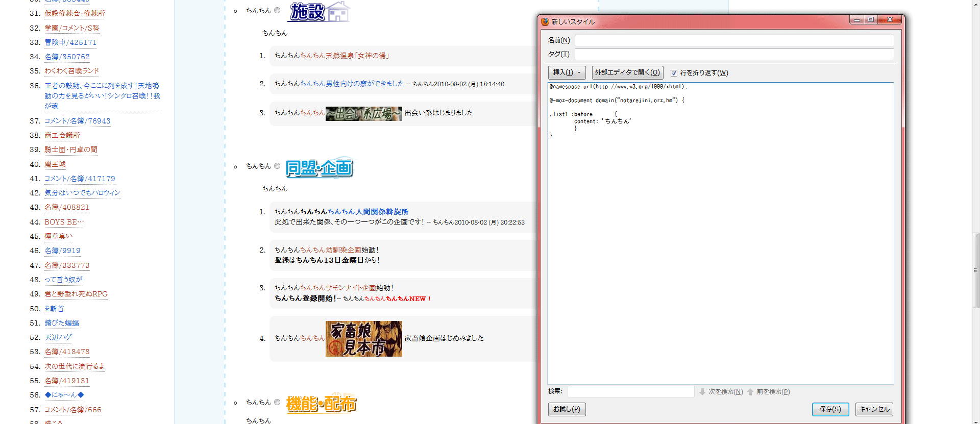Maximize the 新しいスタイル dialog window
980x424 pixels.
[x=871, y=19]
